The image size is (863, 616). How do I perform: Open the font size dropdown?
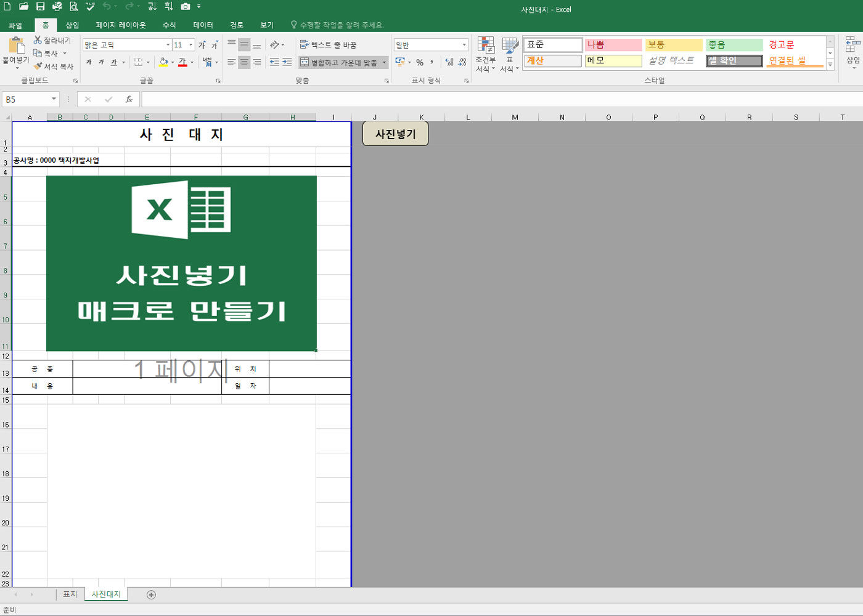click(x=191, y=45)
